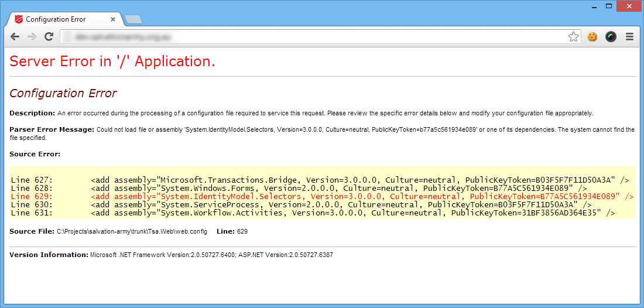The image size is (644, 308).
Task: Click the red highlighted Line 629 entry
Action: (322, 197)
